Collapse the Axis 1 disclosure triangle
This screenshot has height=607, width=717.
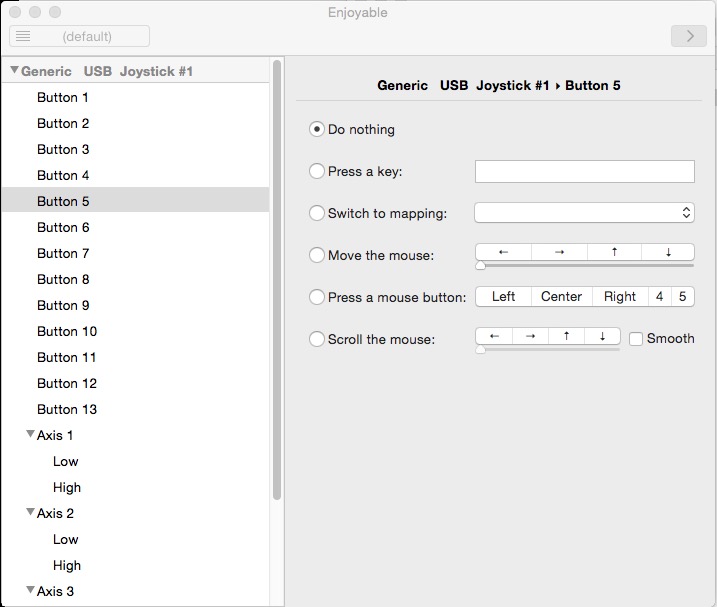coord(31,434)
